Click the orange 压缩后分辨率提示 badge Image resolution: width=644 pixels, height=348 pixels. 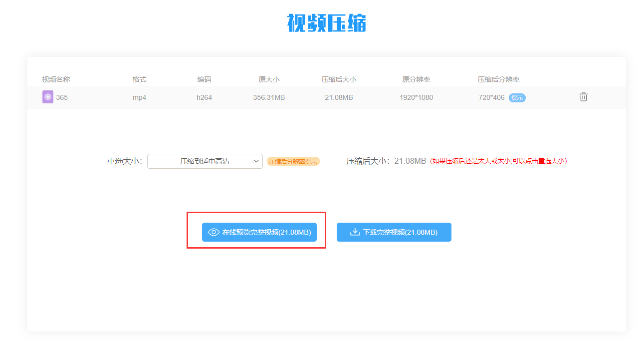293,161
